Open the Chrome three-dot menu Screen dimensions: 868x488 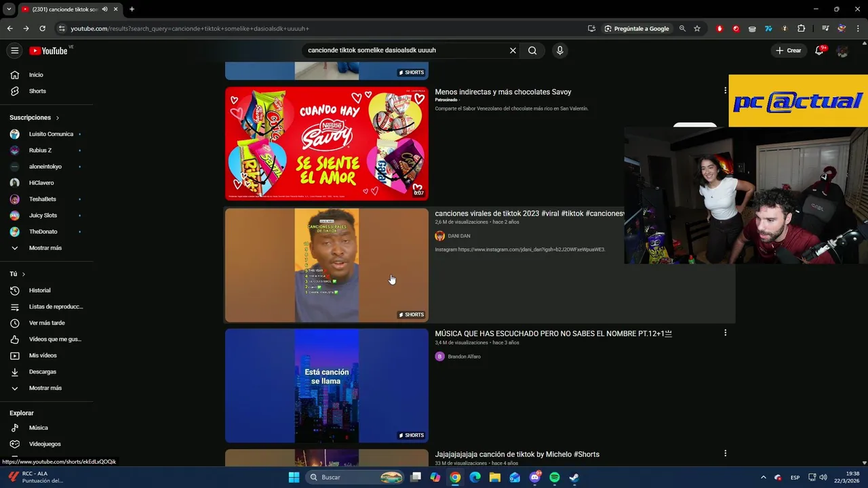tap(858, 28)
